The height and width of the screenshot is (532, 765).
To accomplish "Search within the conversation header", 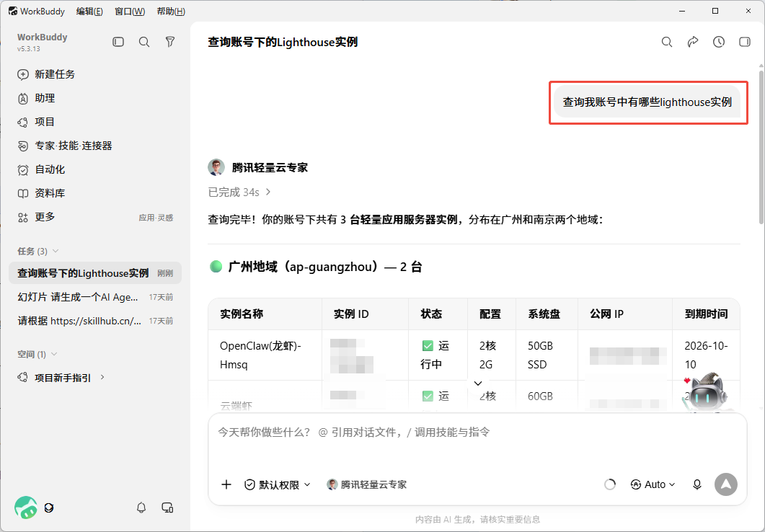I will click(667, 42).
